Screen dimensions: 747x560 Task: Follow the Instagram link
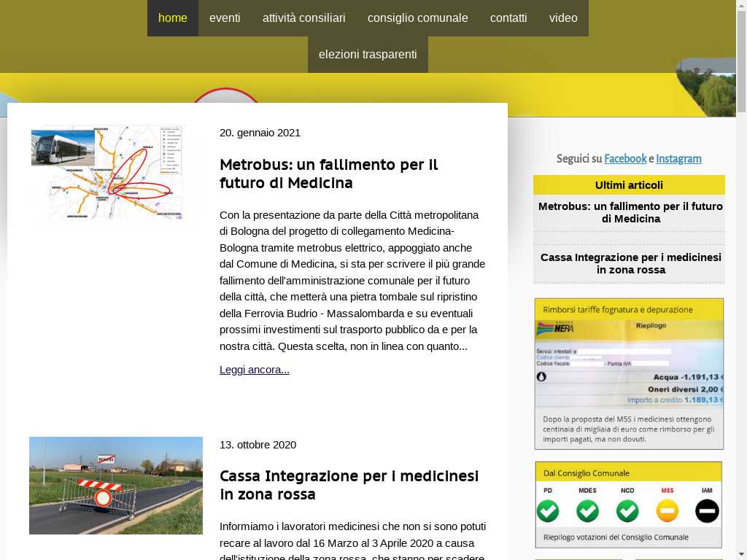pos(678,158)
